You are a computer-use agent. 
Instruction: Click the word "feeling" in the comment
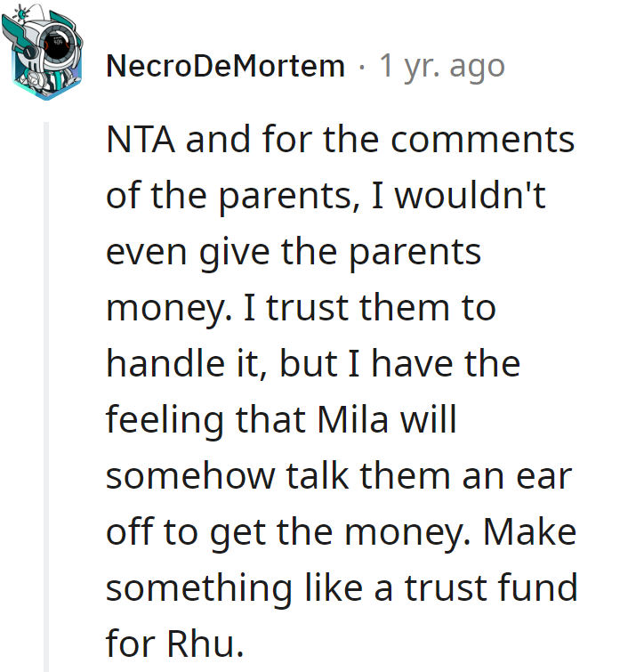tap(165, 420)
